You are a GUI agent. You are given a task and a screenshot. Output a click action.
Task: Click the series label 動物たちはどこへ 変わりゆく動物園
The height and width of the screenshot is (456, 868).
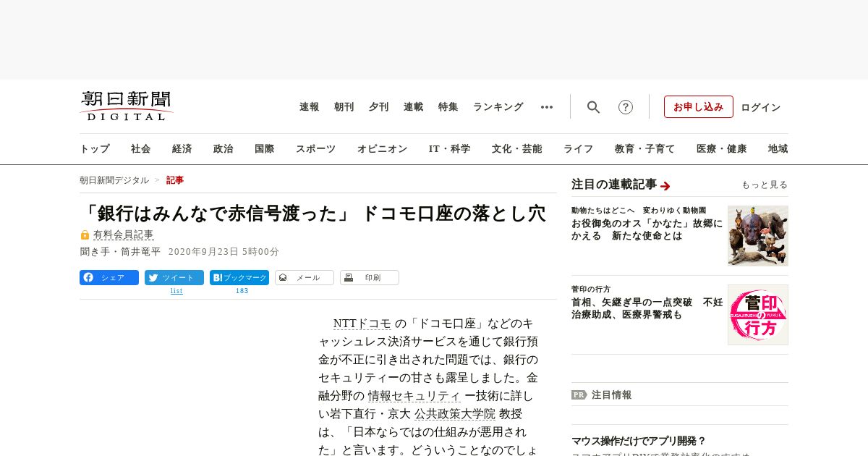pos(639,210)
